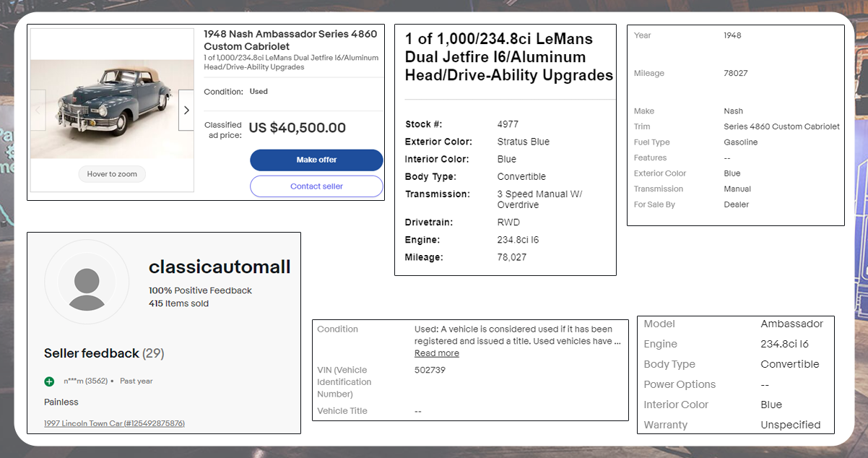Screen dimensions: 868x458
Task: View the 415 Items sold list
Action: pos(177,302)
